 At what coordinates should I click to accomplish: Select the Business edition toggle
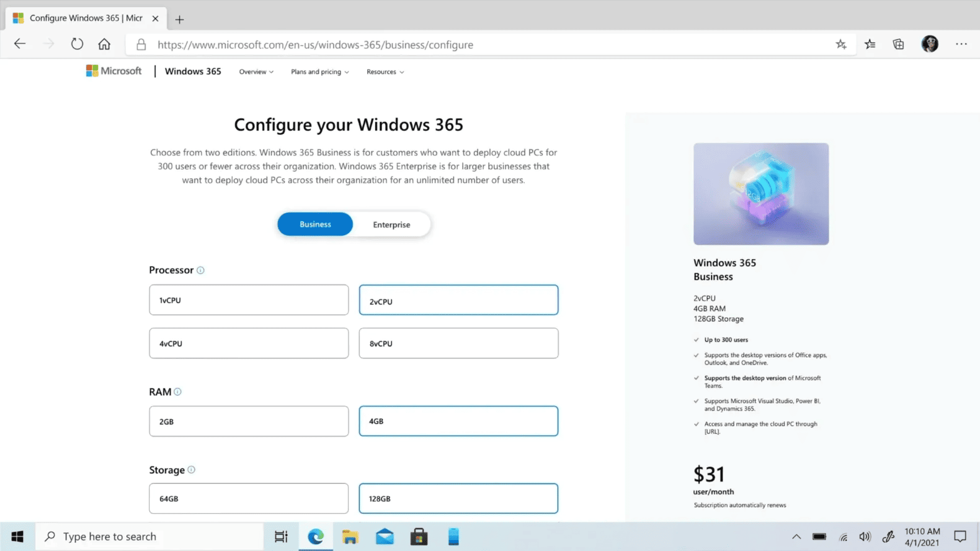(314, 224)
